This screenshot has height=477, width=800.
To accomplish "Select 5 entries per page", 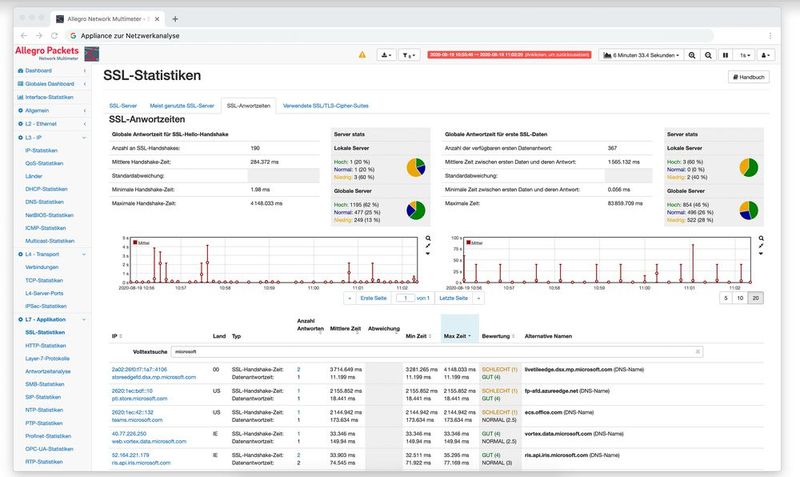I will tap(725, 298).
